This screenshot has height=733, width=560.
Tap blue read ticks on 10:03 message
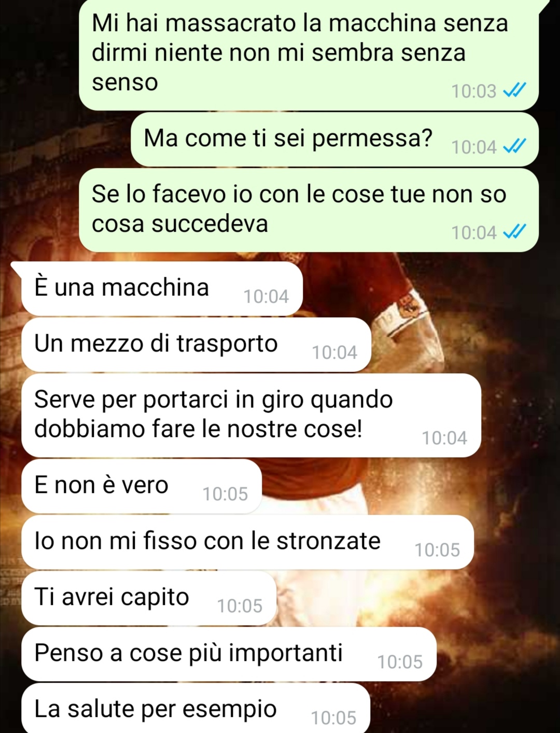coord(514,91)
